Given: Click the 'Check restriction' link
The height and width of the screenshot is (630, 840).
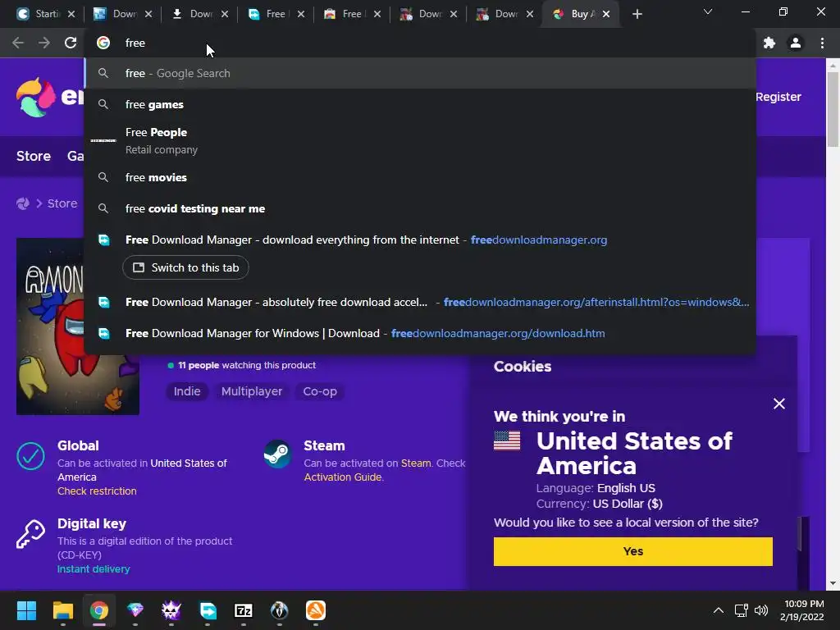Looking at the screenshot, I should [97, 491].
